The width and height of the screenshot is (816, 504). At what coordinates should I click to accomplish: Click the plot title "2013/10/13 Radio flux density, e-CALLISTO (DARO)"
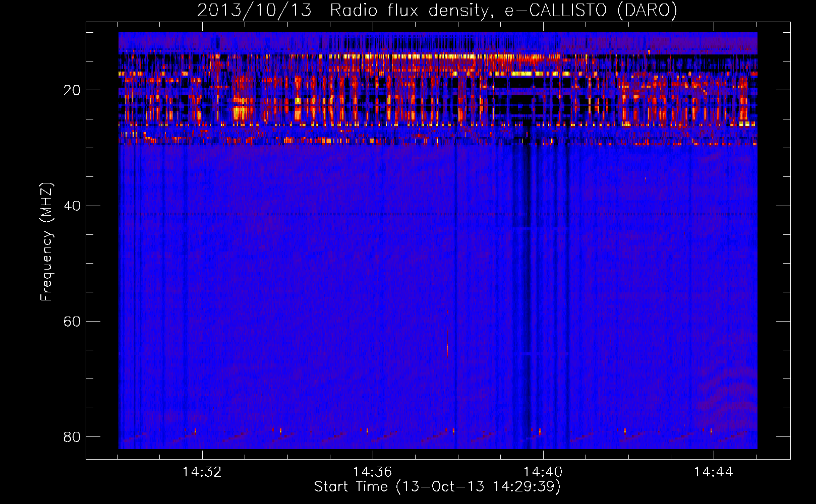point(437,10)
